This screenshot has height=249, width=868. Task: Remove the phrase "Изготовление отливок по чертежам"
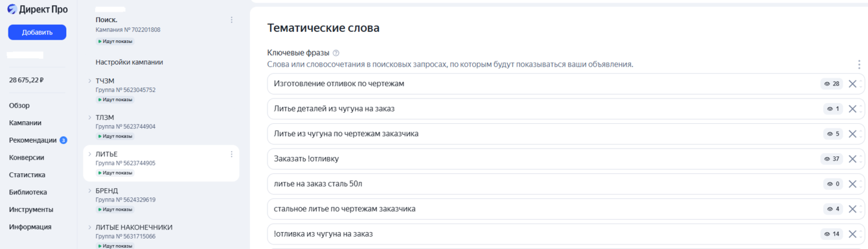click(852, 84)
